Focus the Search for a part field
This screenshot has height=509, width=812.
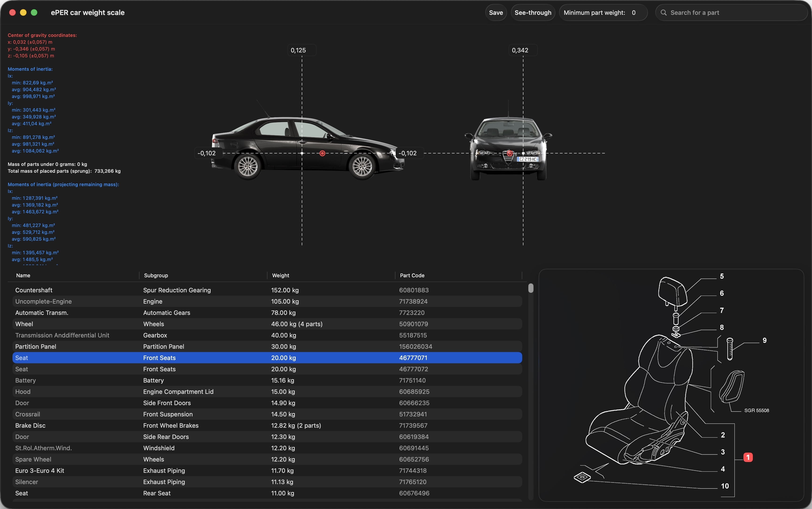733,12
